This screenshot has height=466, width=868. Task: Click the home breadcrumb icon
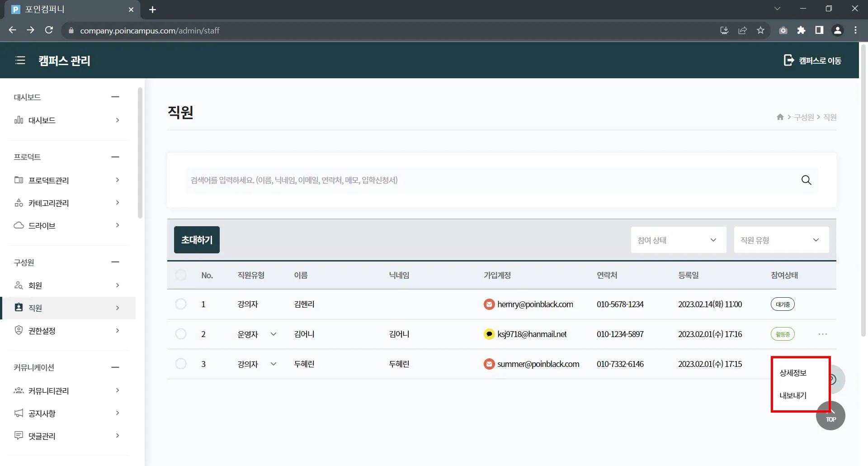(780, 117)
